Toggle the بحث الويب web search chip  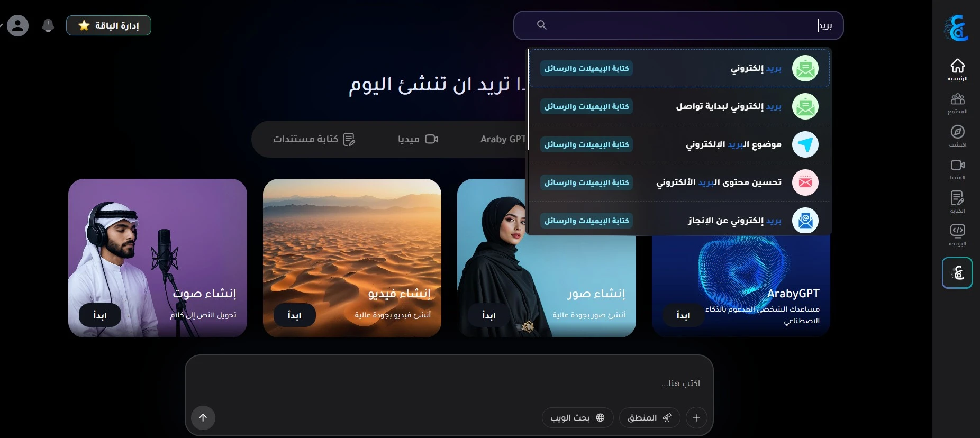click(x=577, y=418)
